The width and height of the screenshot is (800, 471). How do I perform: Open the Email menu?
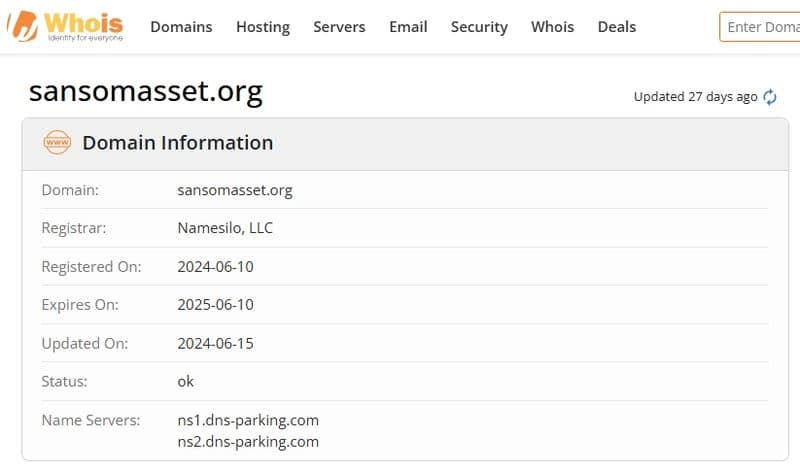coord(408,27)
